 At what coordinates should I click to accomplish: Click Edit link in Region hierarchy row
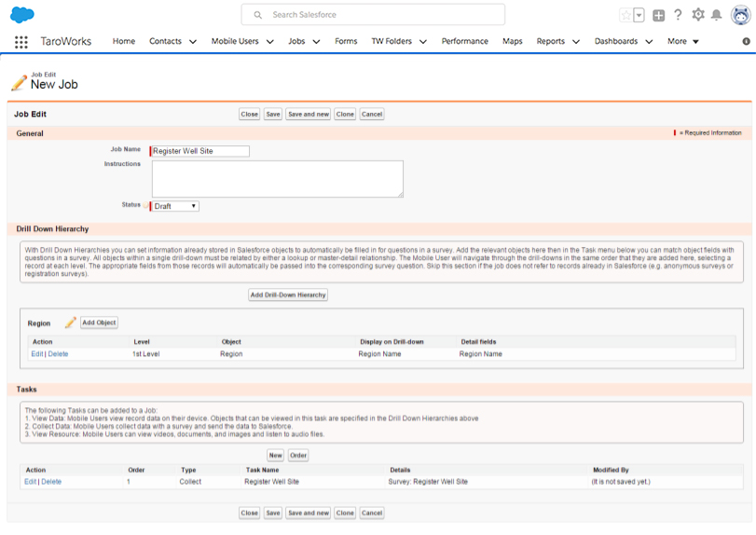(37, 354)
